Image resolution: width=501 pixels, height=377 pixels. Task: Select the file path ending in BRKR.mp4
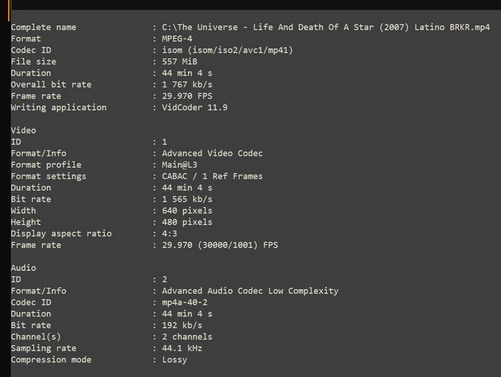pyautogui.click(x=326, y=27)
